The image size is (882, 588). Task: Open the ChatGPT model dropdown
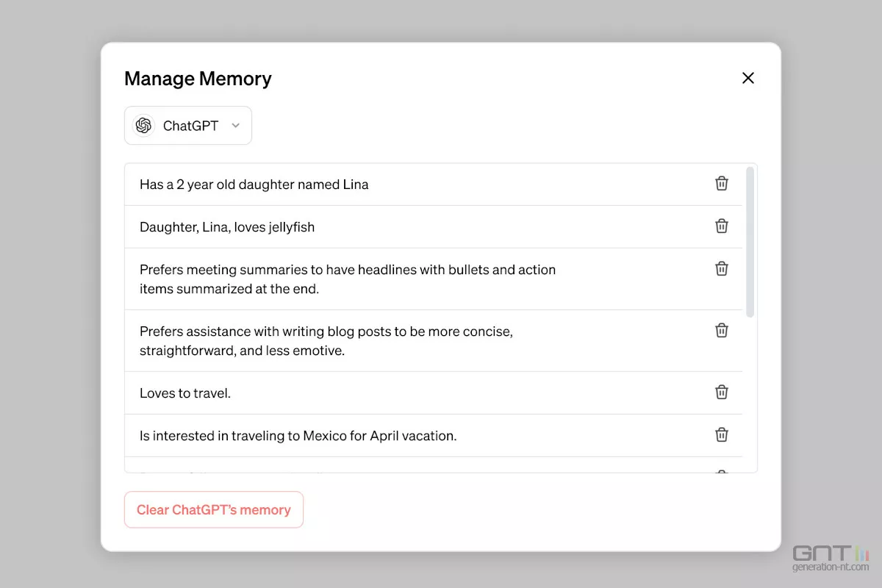coord(188,126)
